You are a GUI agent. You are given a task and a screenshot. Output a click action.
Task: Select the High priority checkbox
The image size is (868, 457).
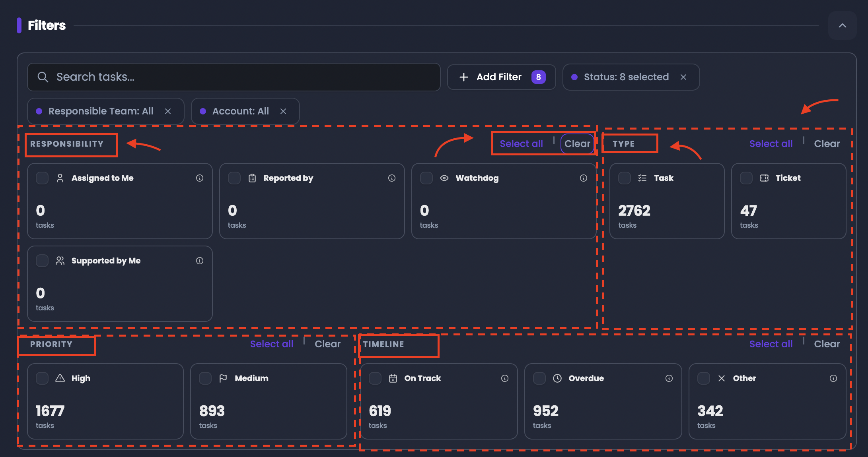tap(42, 378)
